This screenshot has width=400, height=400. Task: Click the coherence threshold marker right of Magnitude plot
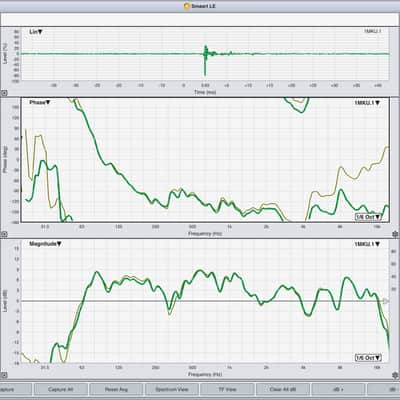[x=385, y=301]
